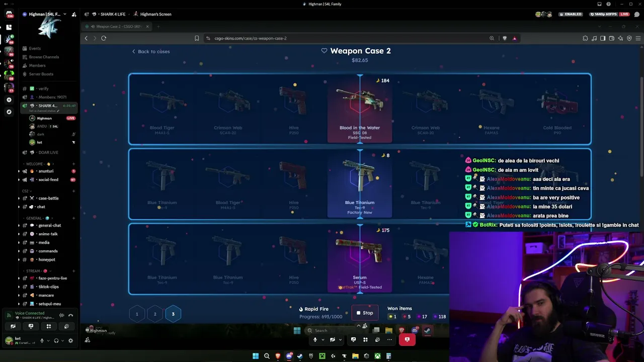The width and height of the screenshot is (644, 362).
Task: Click the Blood in the Water SSG 08 card
Action: click(x=360, y=109)
